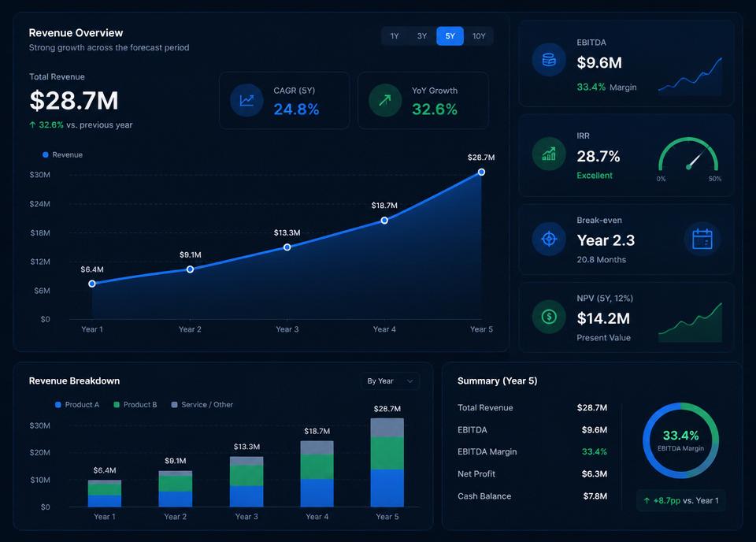Click the Summary Total Revenue row
756x542 pixels.
click(x=532, y=407)
